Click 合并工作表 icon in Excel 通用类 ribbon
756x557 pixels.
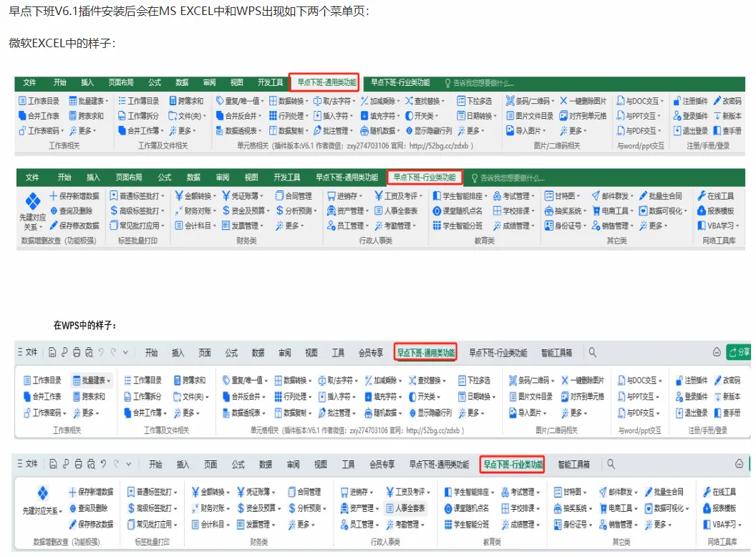coord(22,116)
